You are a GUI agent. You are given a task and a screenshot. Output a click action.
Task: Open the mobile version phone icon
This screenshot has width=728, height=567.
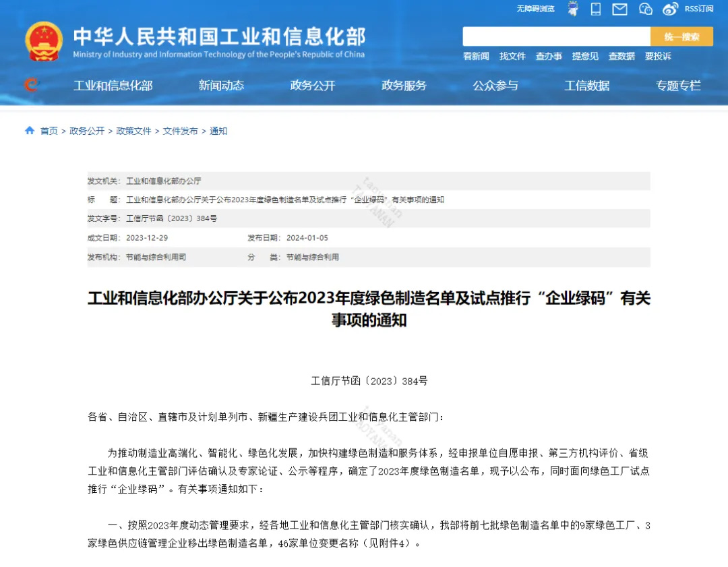[x=596, y=9]
